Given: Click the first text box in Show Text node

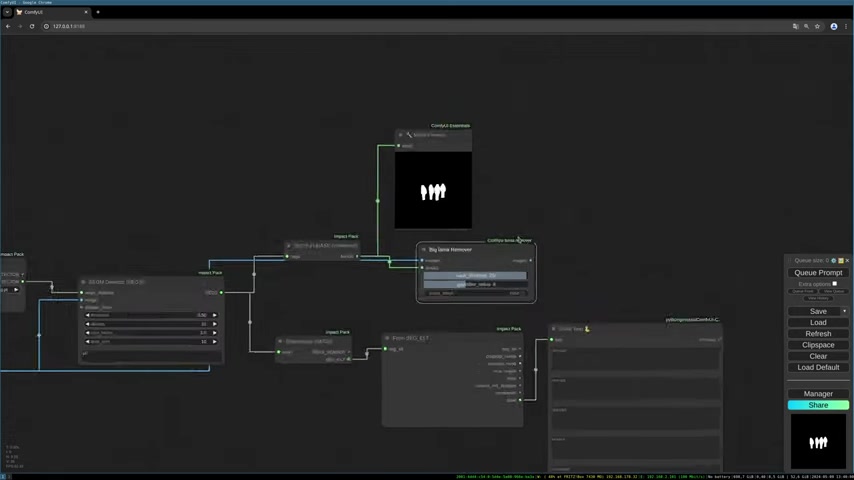Looking at the screenshot, I should click(x=635, y=359).
